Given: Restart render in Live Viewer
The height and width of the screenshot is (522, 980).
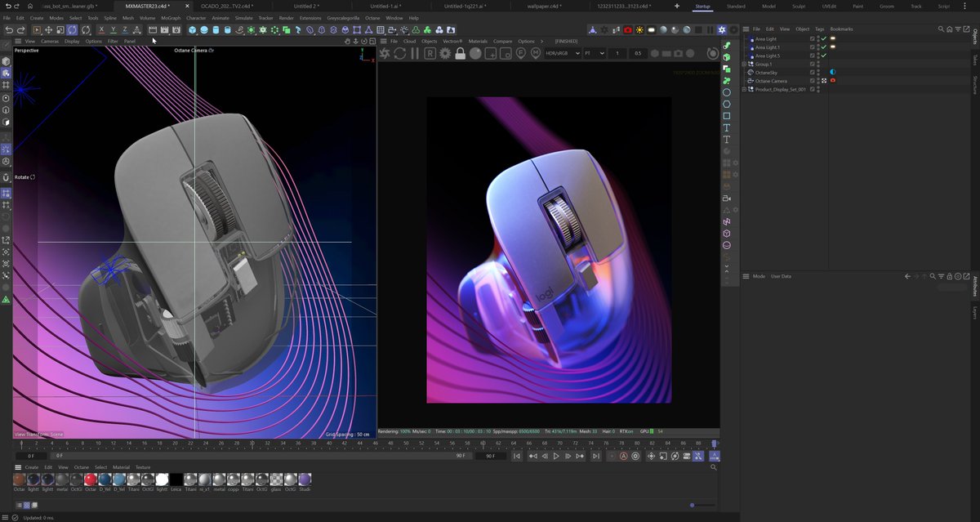Looking at the screenshot, I should tap(399, 53).
